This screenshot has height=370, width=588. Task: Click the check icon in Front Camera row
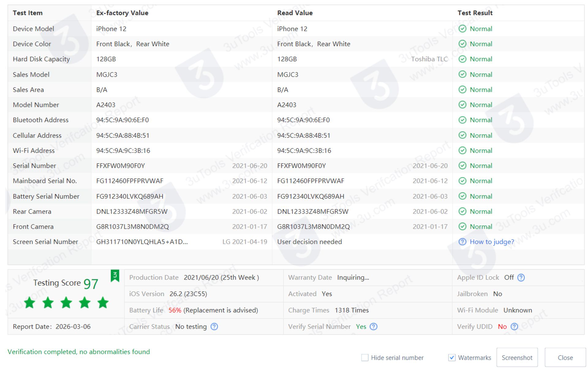462,227
